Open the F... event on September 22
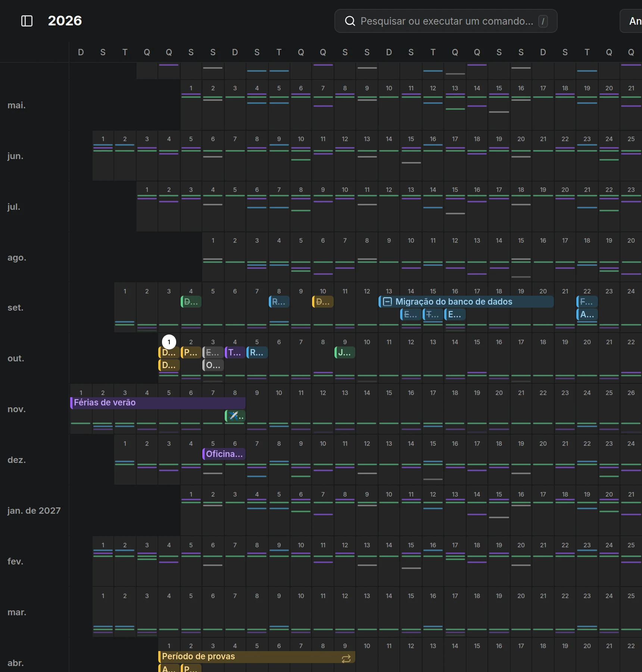Viewport: 642px width, 672px height. click(587, 302)
